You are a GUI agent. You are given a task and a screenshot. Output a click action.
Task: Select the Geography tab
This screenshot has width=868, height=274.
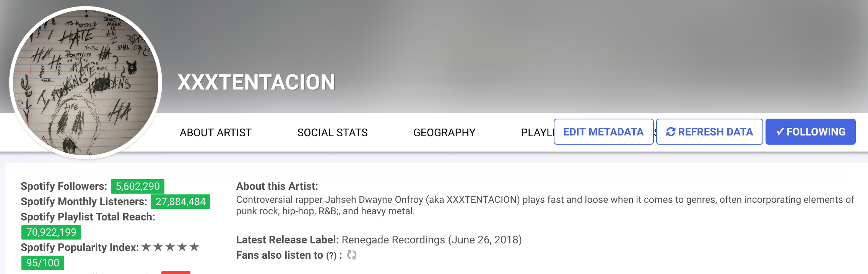pyautogui.click(x=444, y=132)
